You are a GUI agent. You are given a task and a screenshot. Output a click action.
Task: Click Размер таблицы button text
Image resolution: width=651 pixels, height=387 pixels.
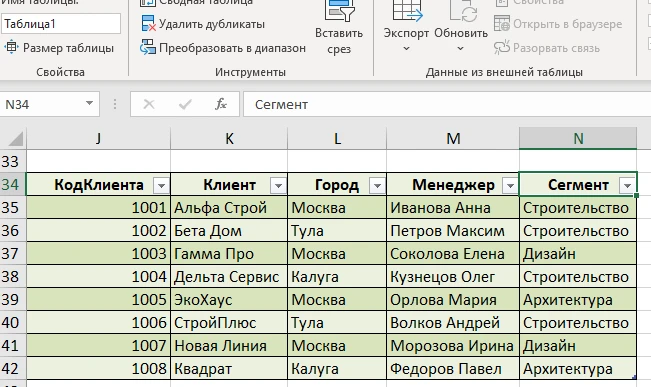click(x=69, y=48)
